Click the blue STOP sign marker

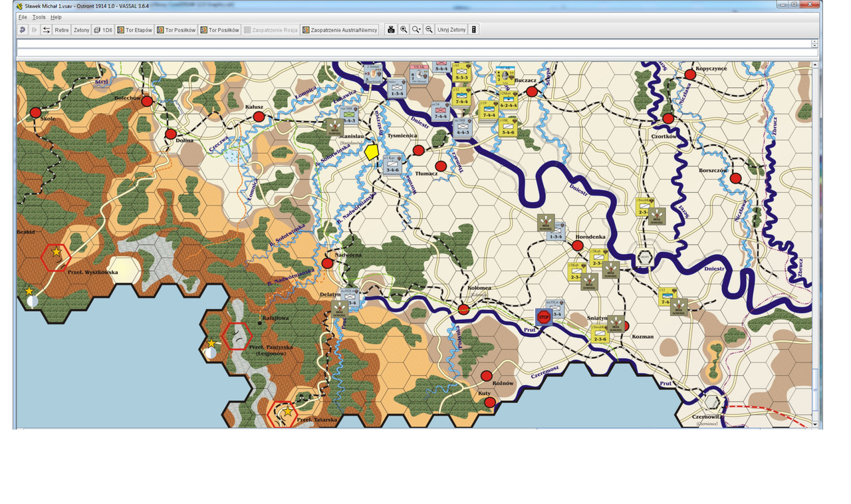click(544, 316)
